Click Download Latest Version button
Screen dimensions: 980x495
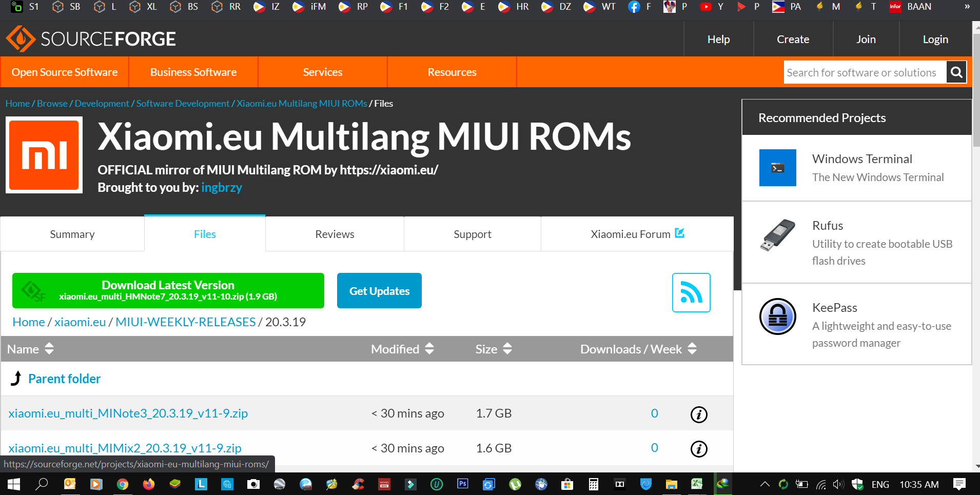pos(168,290)
